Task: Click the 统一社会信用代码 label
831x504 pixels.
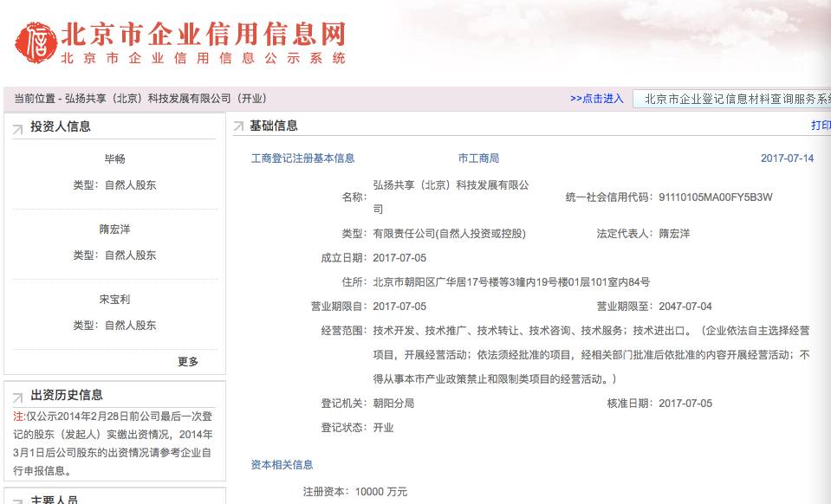Action: pos(609,197)
